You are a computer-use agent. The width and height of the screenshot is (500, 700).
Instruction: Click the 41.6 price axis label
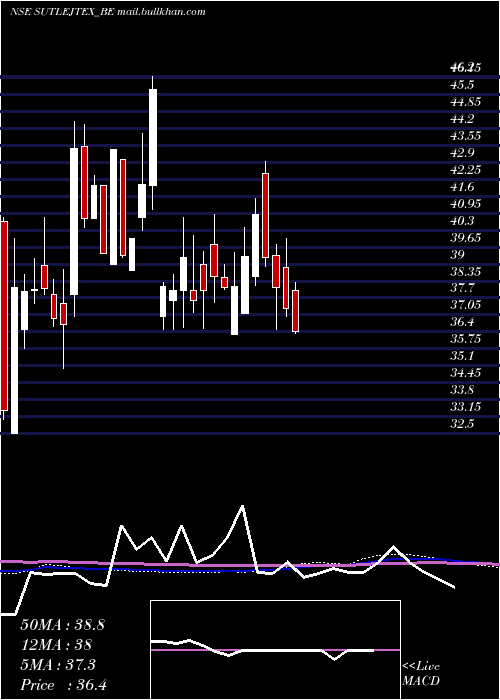(462, 187)
